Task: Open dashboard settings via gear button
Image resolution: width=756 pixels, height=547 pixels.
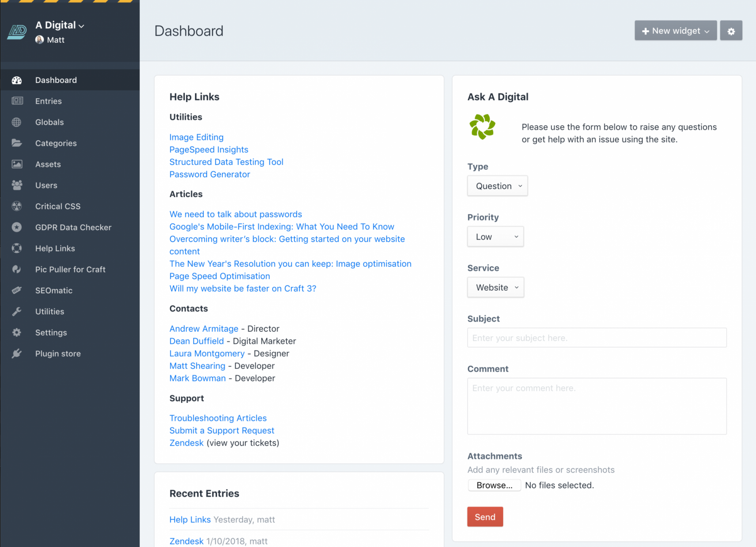Action: click(x=731, y=31)
